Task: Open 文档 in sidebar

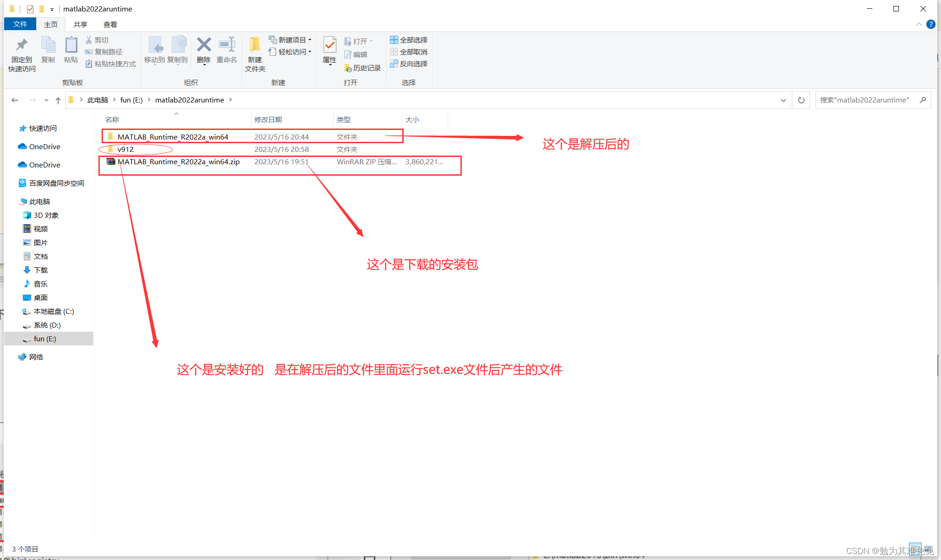Action: (40, 257)
